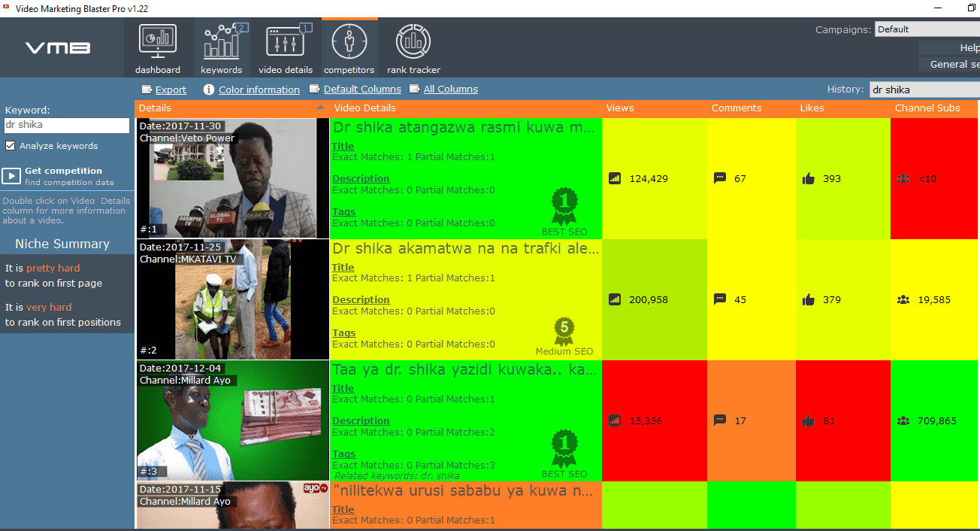The width and height of the screenshot is (980, 531).
Task: Sort by the Views column header
Action: (654, 108)
